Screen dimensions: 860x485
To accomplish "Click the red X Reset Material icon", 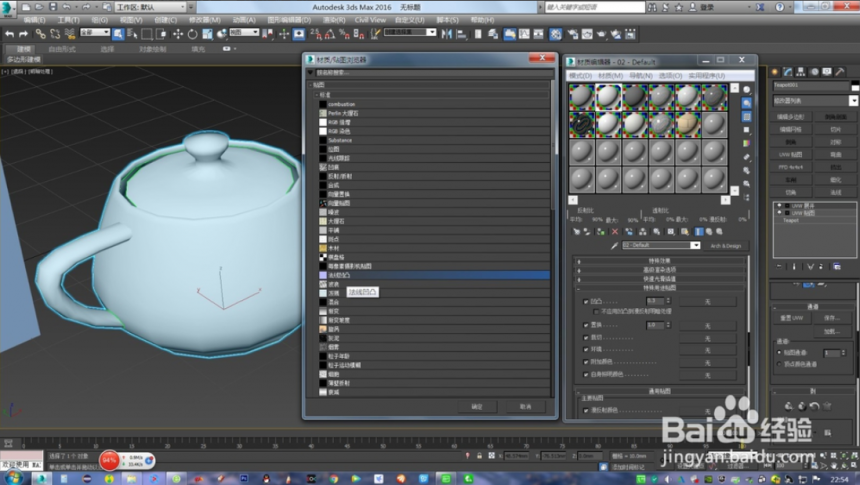I will [614, 232].
